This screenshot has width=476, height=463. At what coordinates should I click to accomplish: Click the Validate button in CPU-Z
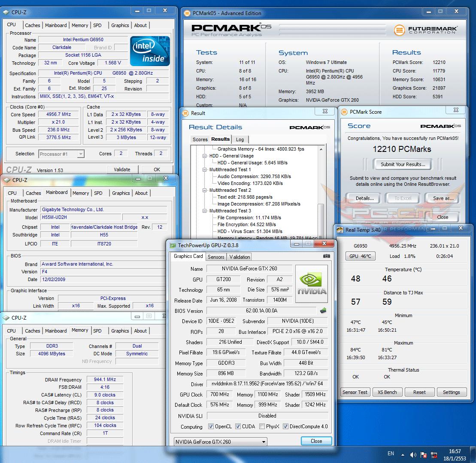(x=122, y=169)
